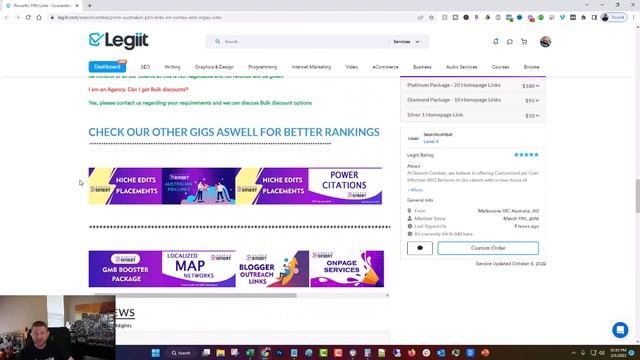
Task: Open the Browse menu item
Action: (x=531, y=67)
